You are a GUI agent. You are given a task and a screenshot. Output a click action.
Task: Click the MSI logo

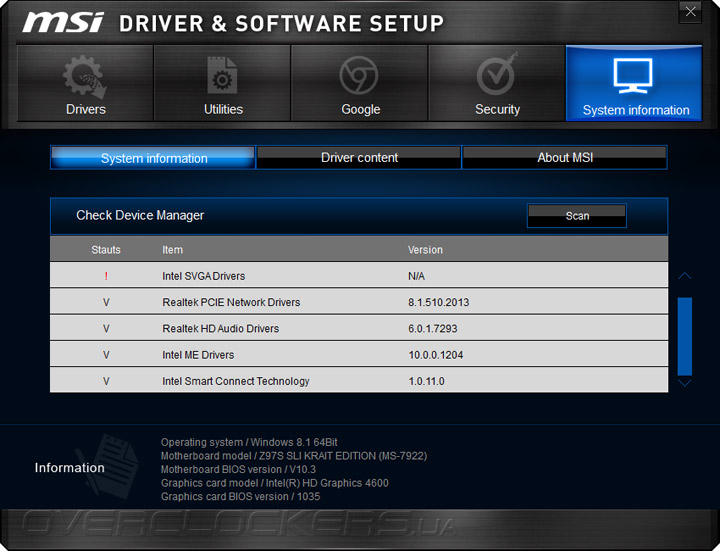[x=63, y=22]
